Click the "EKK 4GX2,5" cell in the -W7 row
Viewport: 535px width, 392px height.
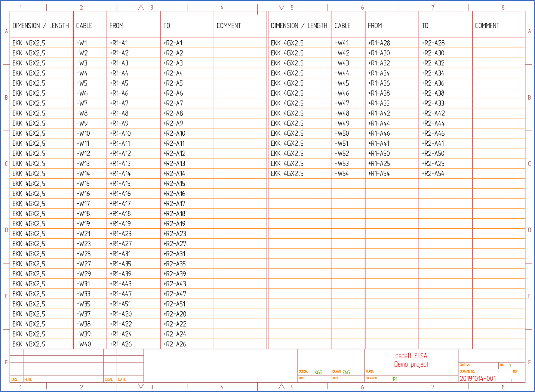29,103
